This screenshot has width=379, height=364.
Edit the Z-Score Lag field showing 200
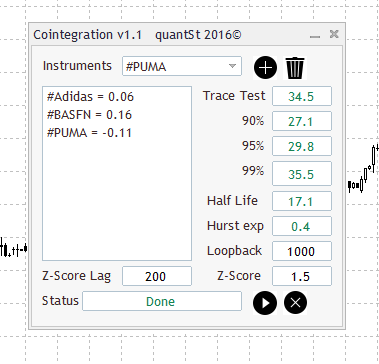pos(157,276)
